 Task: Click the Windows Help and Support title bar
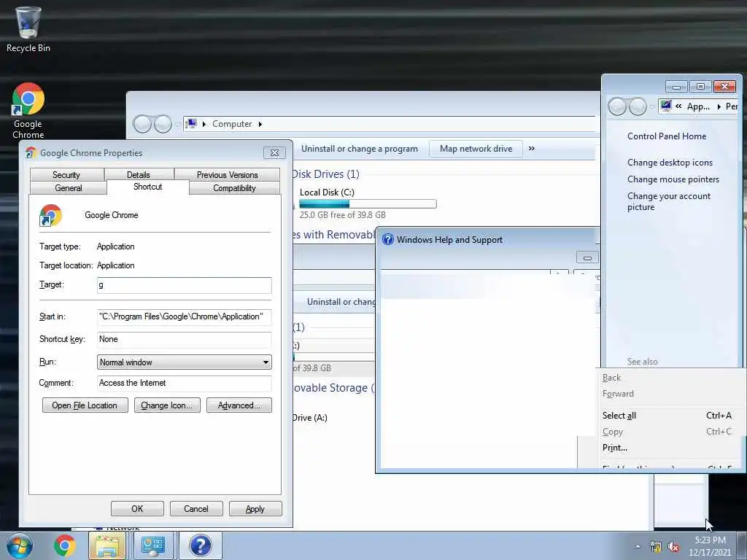(488, 239)
